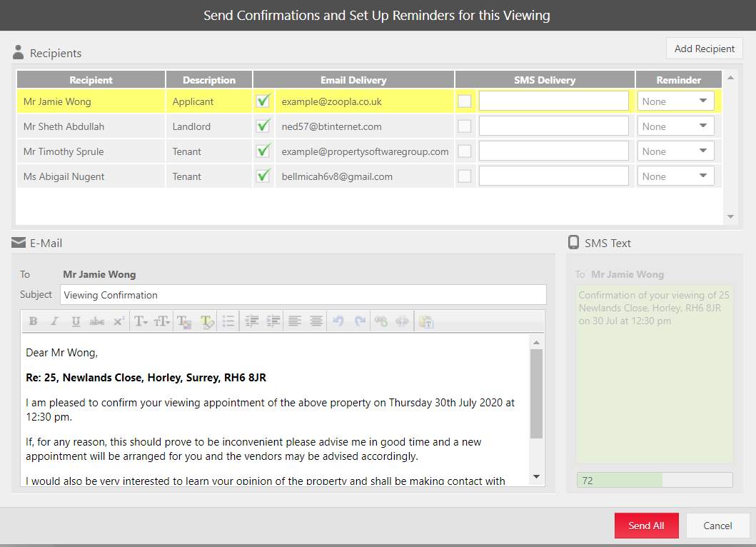Viewport: 756px width, 547px height.
Task: Click recipients list scroll up arrow
Action: pos(731,78)
